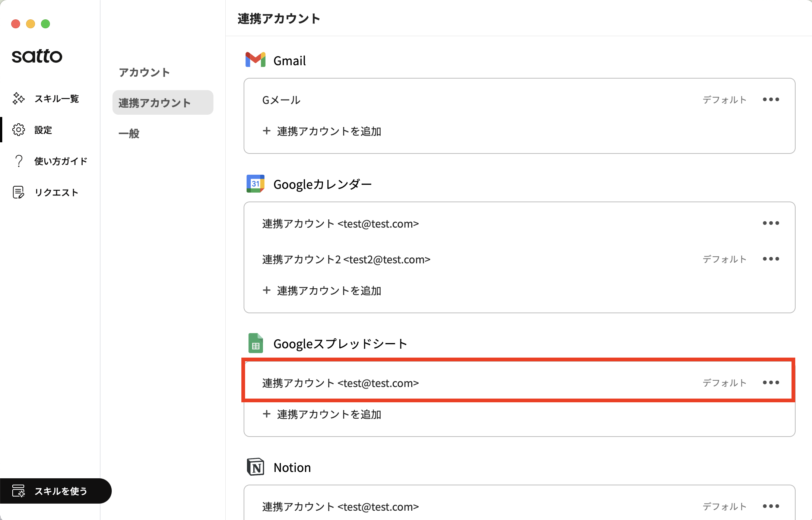Screen dimensions: 812x520
Task: Open options for 連携アカウント2 test2@test.com
Action: click(x=771, y=259)
